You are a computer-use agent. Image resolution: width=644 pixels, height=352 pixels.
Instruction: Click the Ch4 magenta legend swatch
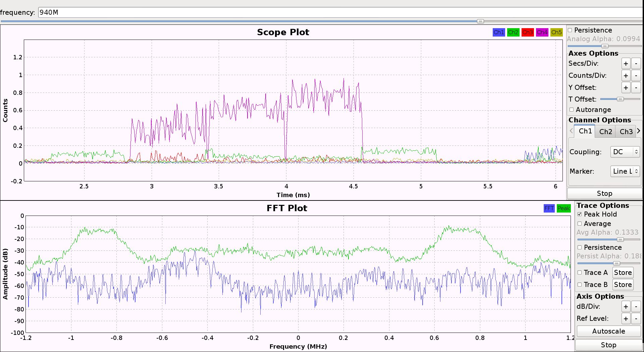(542, 32)
